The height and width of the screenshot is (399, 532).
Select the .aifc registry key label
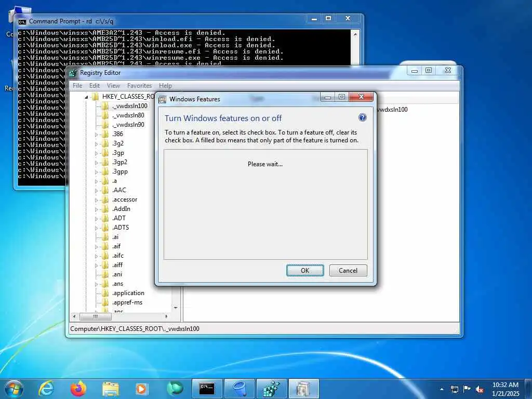118,256
